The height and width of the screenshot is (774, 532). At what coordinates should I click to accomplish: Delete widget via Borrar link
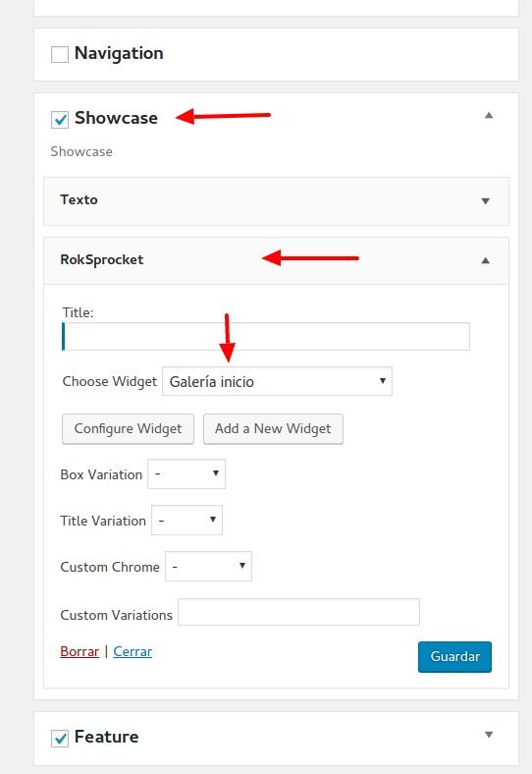tap(80, 651)
